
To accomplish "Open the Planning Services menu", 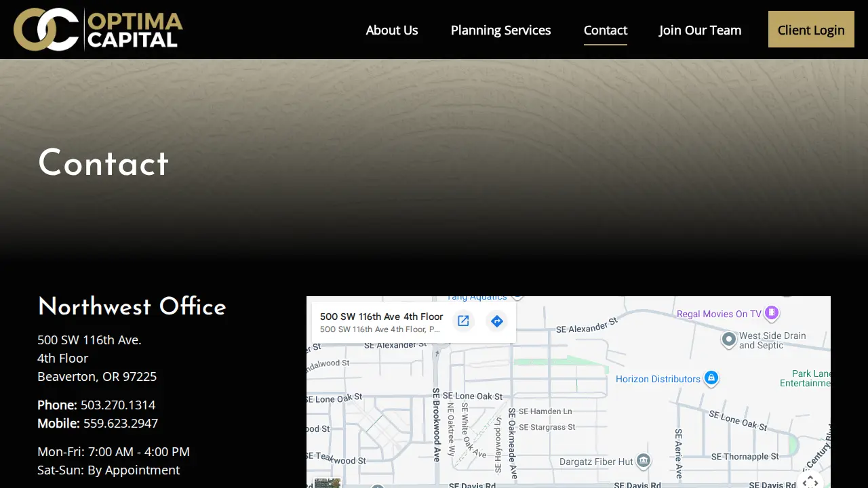I will [500, 30].
